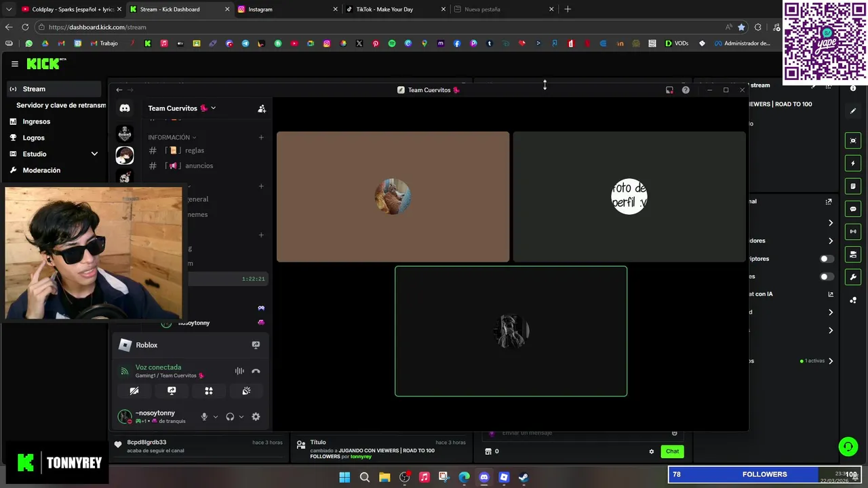This screenshot has height=488, width=868.
Task: Click green Chat send button
Action: click(x=672, y=451)
